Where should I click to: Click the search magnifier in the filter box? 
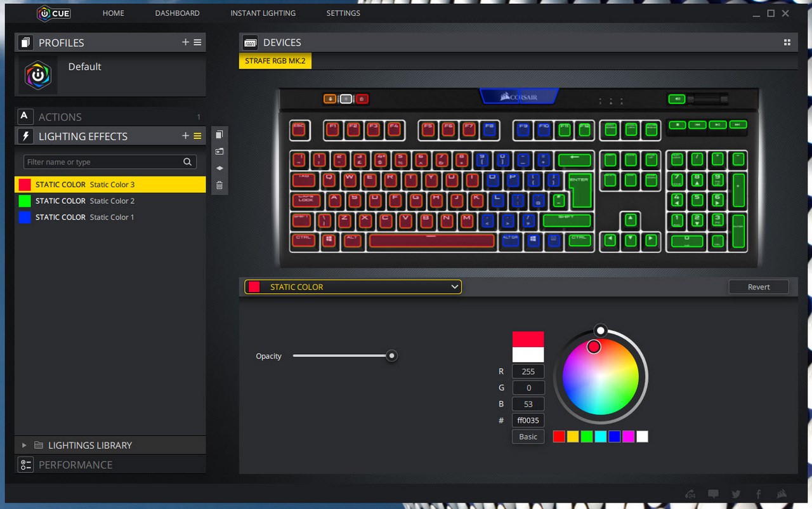[x=187, y=162]
